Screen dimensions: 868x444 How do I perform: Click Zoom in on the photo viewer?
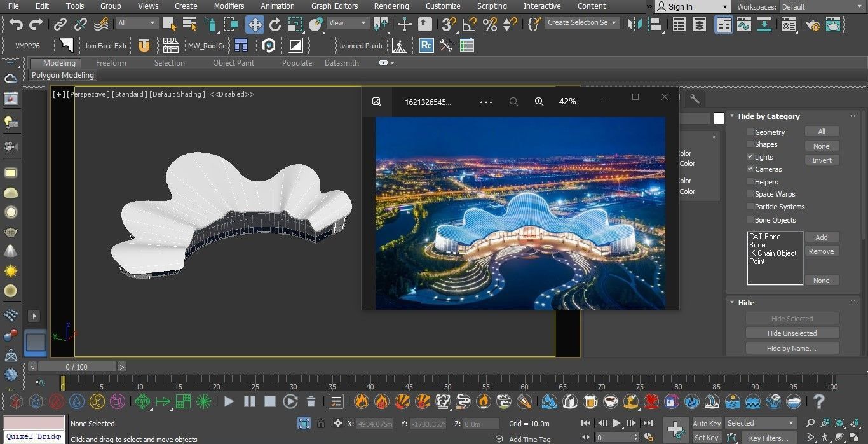539,102
